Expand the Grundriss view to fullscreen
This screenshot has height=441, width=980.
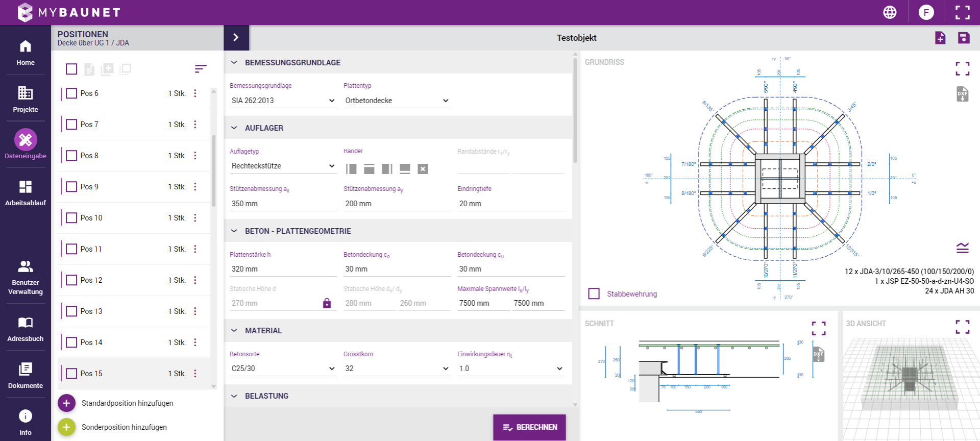point(962,68)
